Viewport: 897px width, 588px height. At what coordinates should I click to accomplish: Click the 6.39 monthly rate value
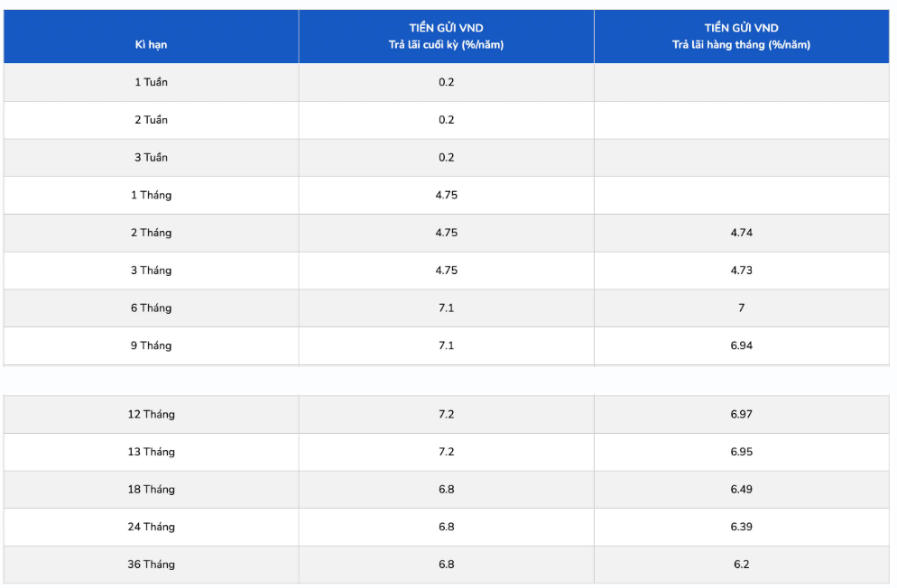coord(741,527)
